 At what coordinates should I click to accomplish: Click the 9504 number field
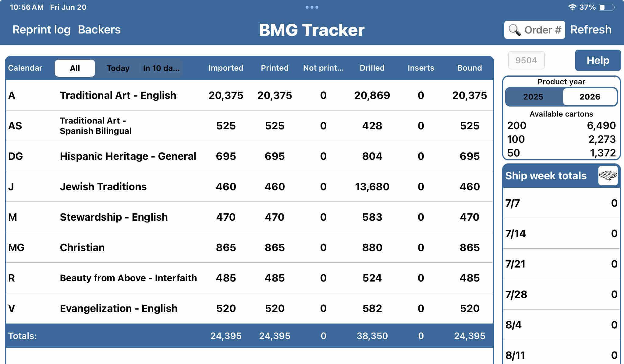pyautogui.click(x=526, y=60)
